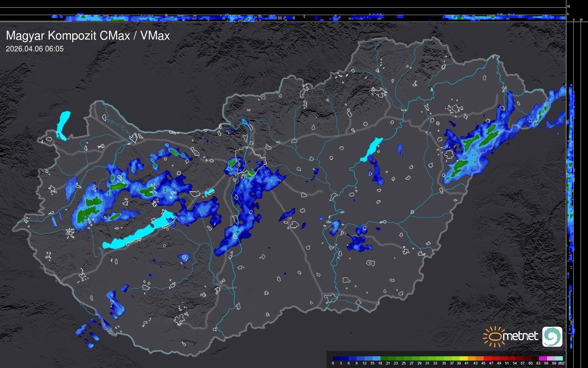The height and width of the screenshot is (368, 588).
Task: Click the dark navy 0 dBZ swatch
Action: pyautogui.click(x=337, y=358)
